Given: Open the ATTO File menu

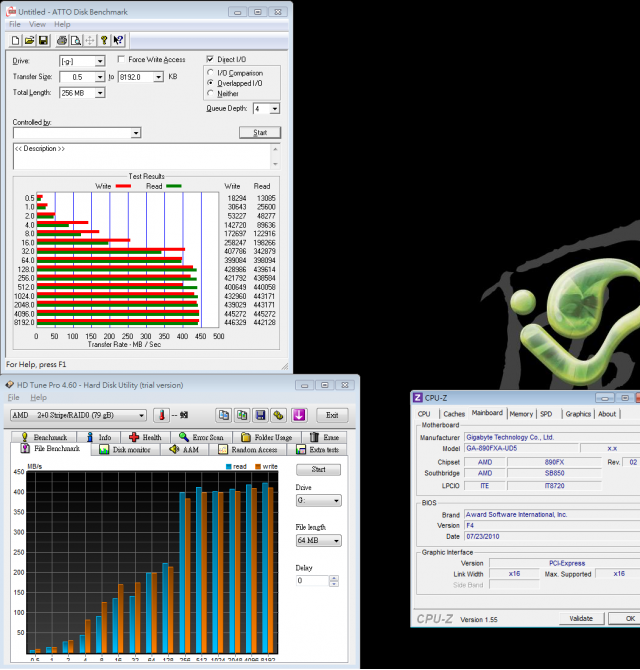Looking at the screenshot, I should [15, 24].
